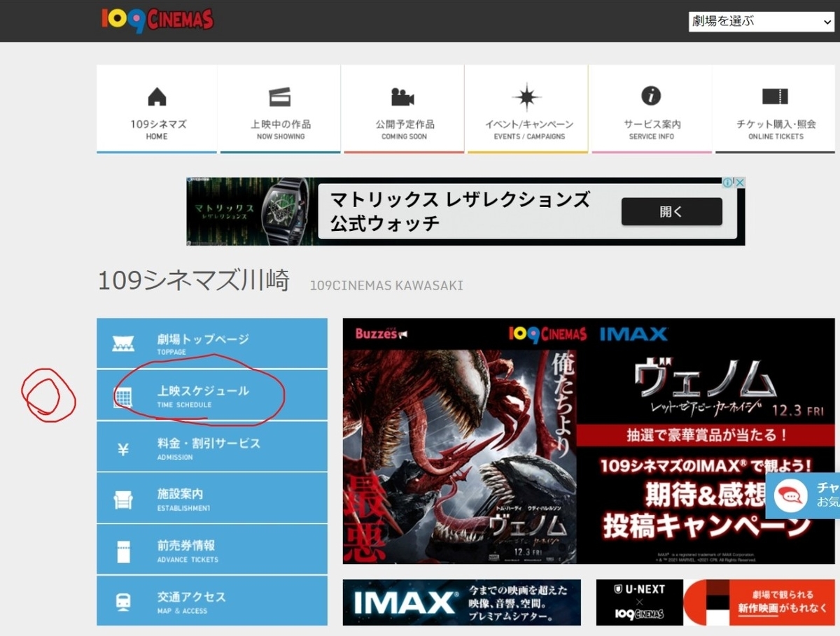The width and height of the screenshot is (840, 636).
Task: Click the ticket stub Advance Tickets icon
Action: pyautogui.click(x=123, y=552)
